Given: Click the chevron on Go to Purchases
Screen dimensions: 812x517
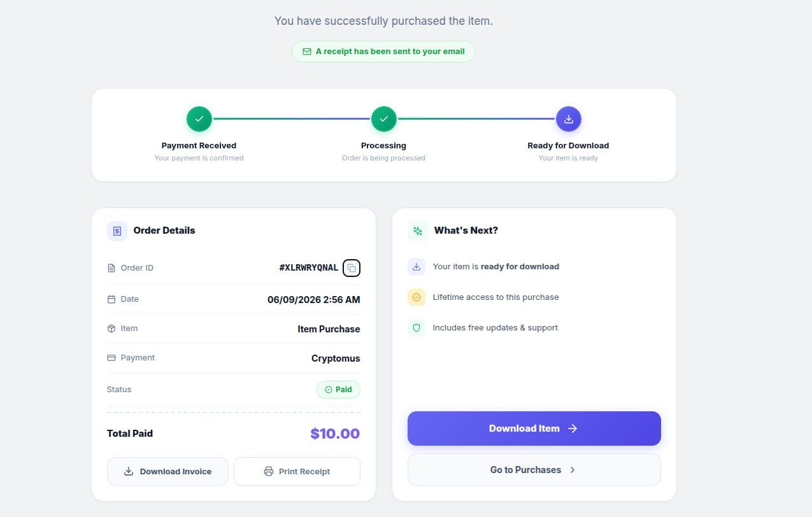Looking at the screenshot, I should pyautogui.click(x=573, y=470).
